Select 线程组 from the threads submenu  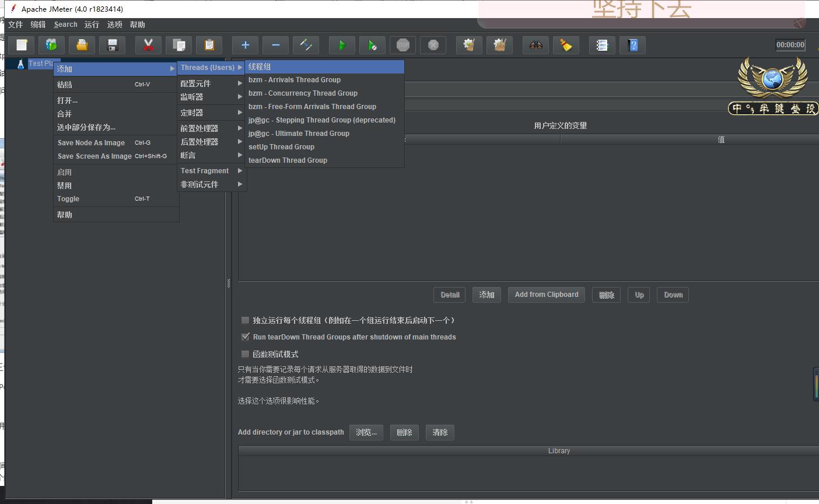(324, 66)
